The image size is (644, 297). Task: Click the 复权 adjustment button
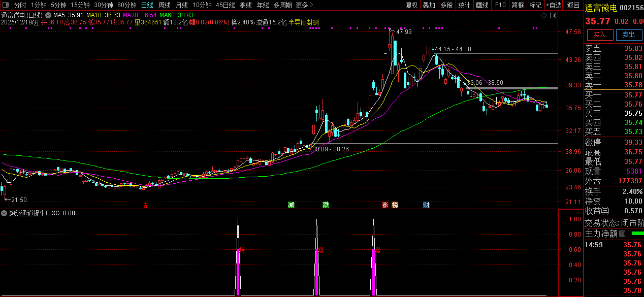point(411,5)
